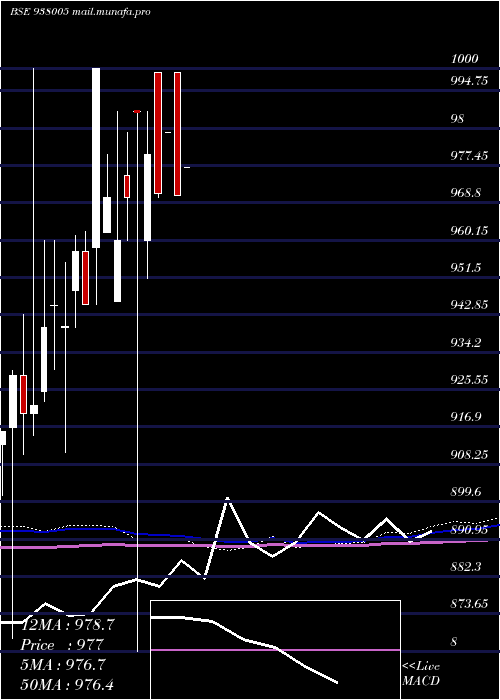
Task: Select the 994.75 price axis label
Action: [x=469, y=81]
